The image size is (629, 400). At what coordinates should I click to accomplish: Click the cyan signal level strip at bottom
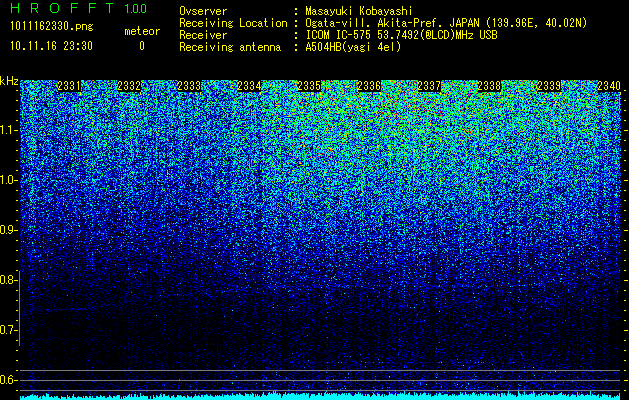tap(321, 397)
